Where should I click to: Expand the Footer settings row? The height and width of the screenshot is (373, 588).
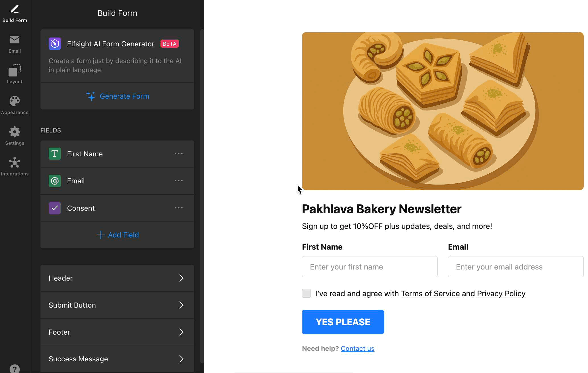[117, 332]
